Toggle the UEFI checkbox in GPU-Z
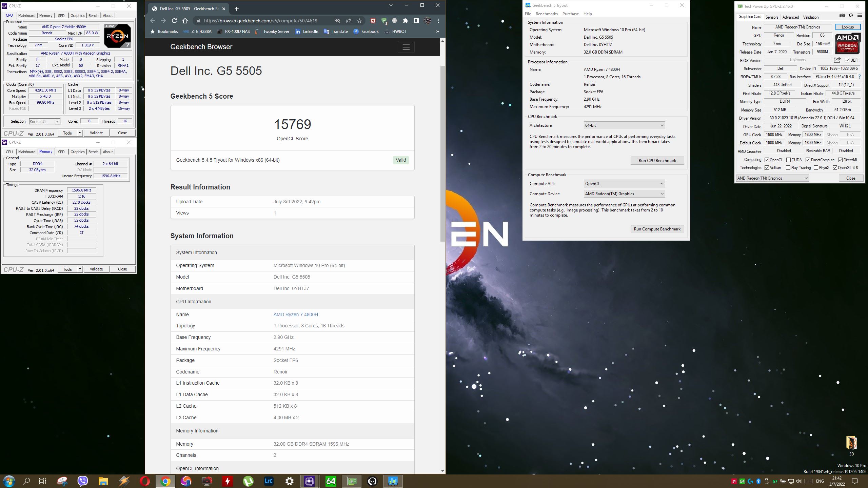This screenshot has width=868, height=488. [847, 60]
